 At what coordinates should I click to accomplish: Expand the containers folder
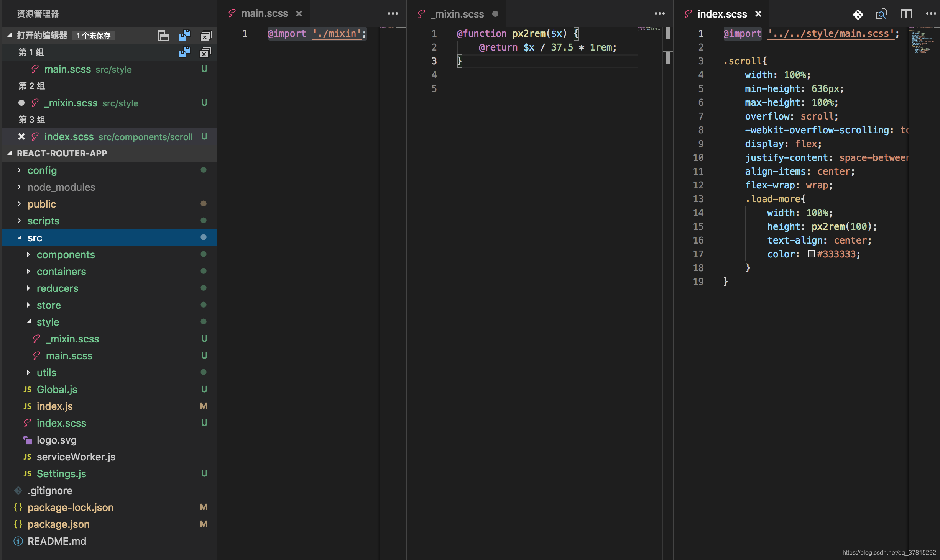click(28, 271)
